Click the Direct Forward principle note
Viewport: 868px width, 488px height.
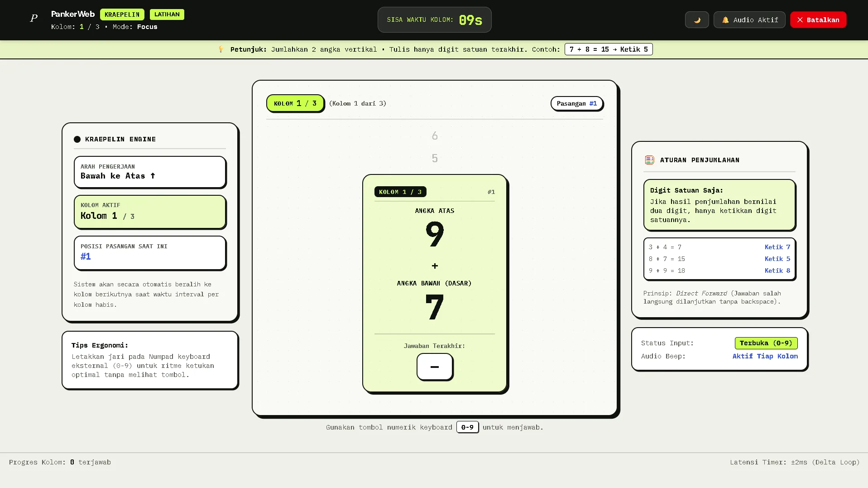pyautogui.click(x=712, y=298)
